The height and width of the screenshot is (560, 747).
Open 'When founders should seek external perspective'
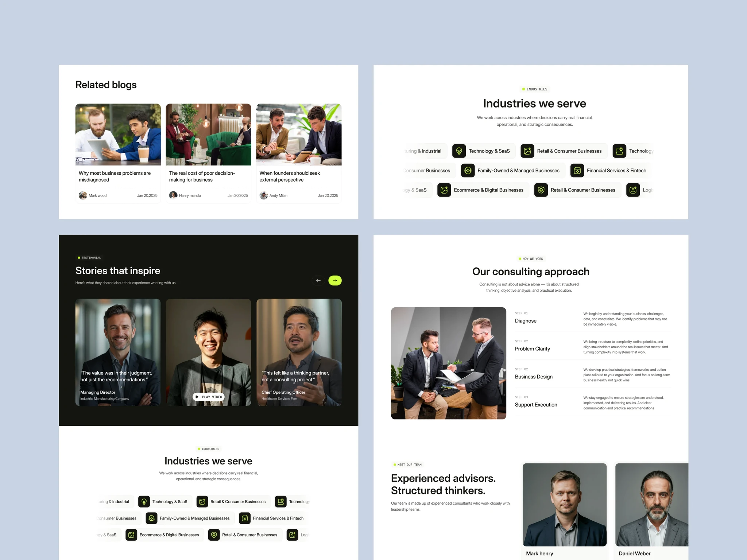tap(290, 176)
